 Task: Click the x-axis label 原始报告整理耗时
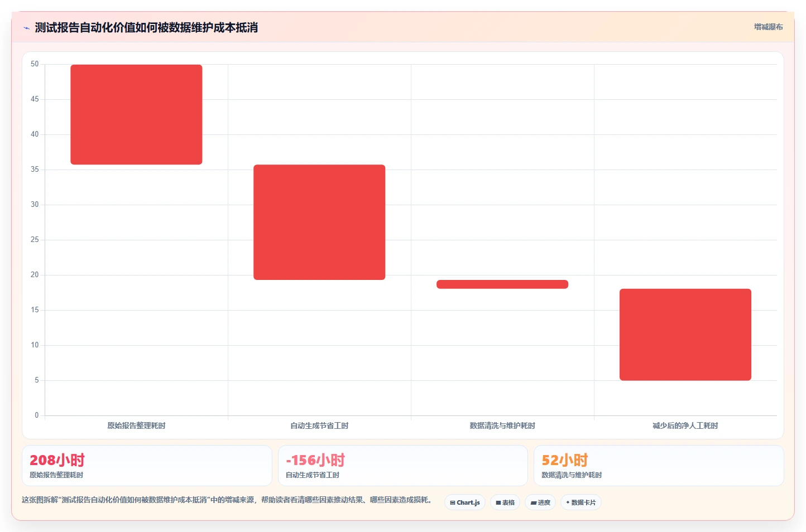pyautogui.click(x=136, y=425)
